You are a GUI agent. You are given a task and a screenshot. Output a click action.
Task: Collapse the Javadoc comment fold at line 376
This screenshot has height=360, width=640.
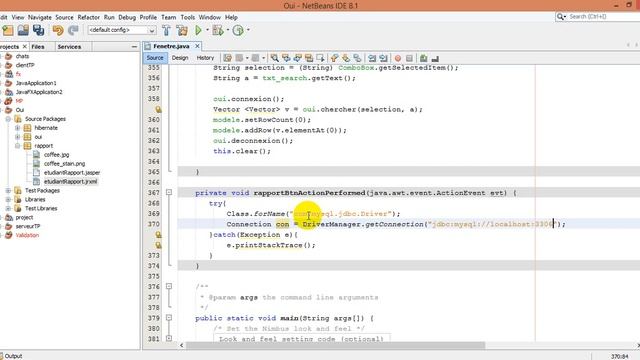(169, 287)
